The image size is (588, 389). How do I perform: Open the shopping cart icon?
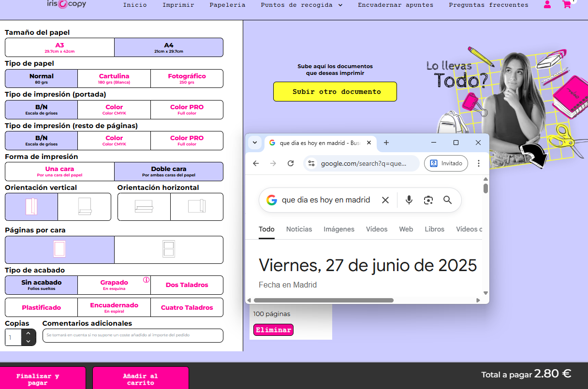coord(567,5)
